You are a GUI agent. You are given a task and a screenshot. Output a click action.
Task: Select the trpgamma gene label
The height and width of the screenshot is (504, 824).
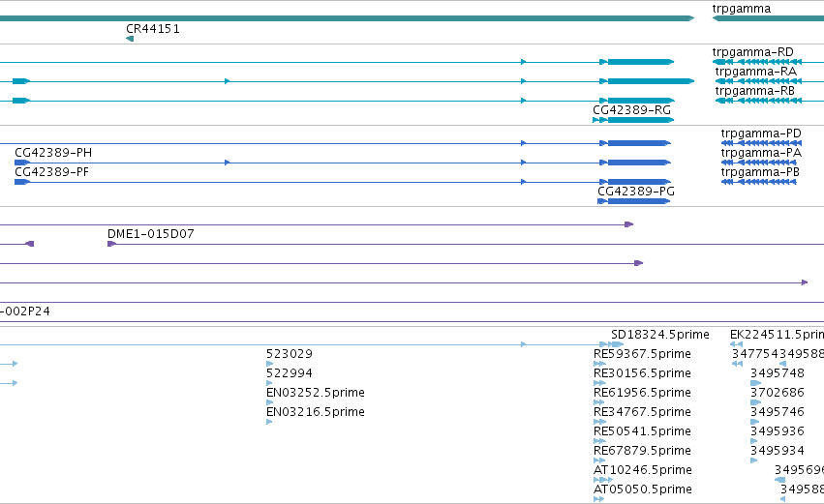coord(742,9)
